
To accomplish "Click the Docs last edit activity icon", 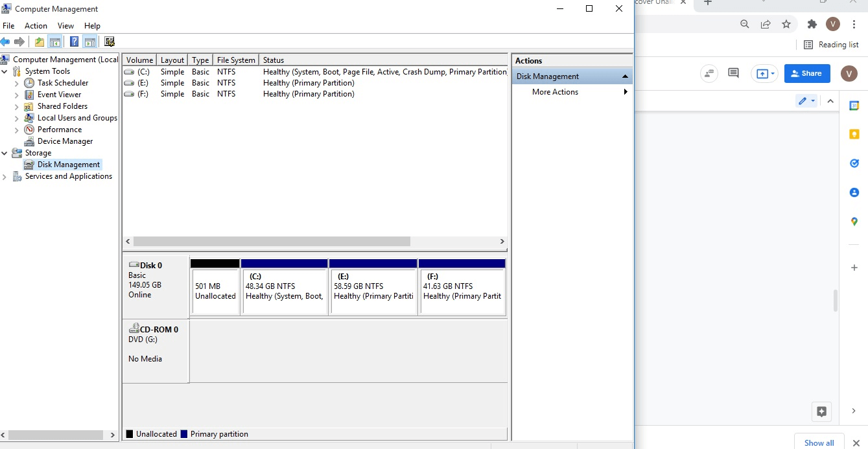I will (709, 73).
